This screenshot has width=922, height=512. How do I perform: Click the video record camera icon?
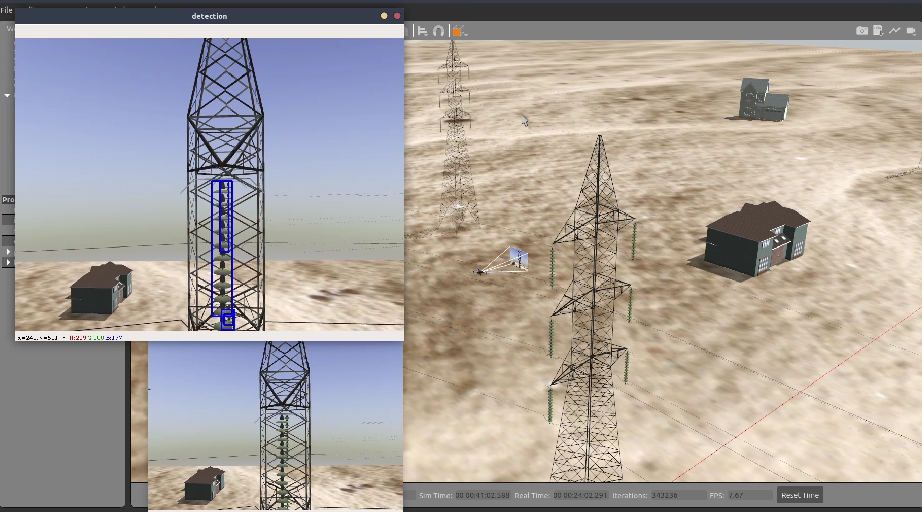click(910, 31)
